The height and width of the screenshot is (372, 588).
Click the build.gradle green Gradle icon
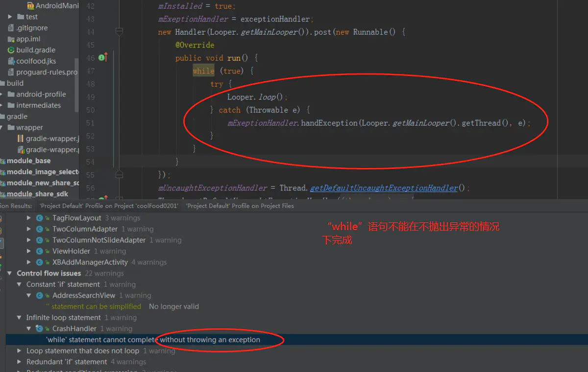pos(11,50)
